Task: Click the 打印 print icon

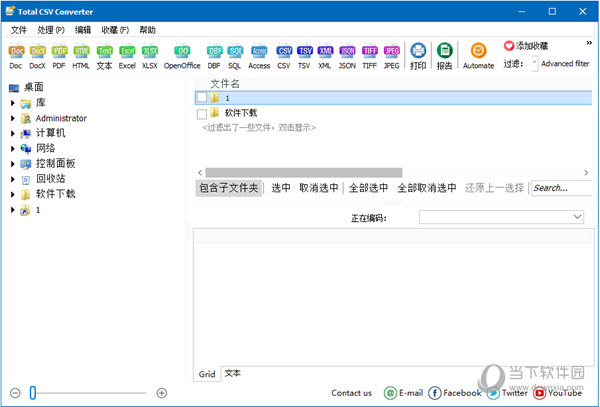Action: pyautogui.click(x=418, y=56)
